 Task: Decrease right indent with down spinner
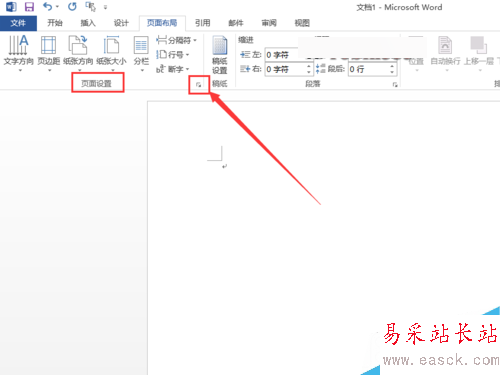(x=309, y=72)
